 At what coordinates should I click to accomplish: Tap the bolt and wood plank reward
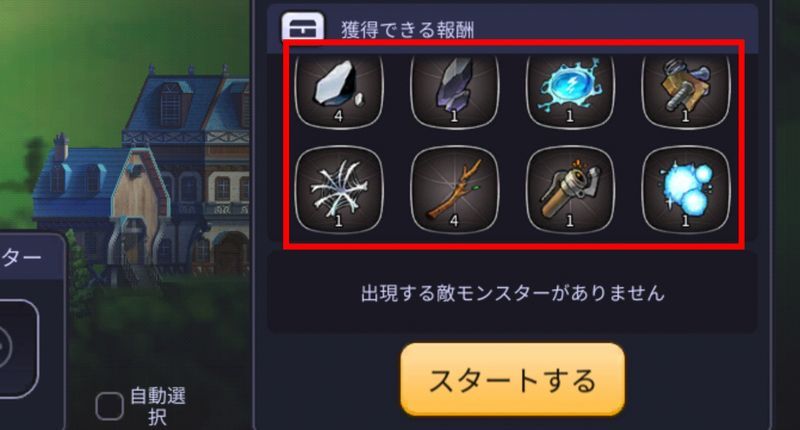(686, 89)
